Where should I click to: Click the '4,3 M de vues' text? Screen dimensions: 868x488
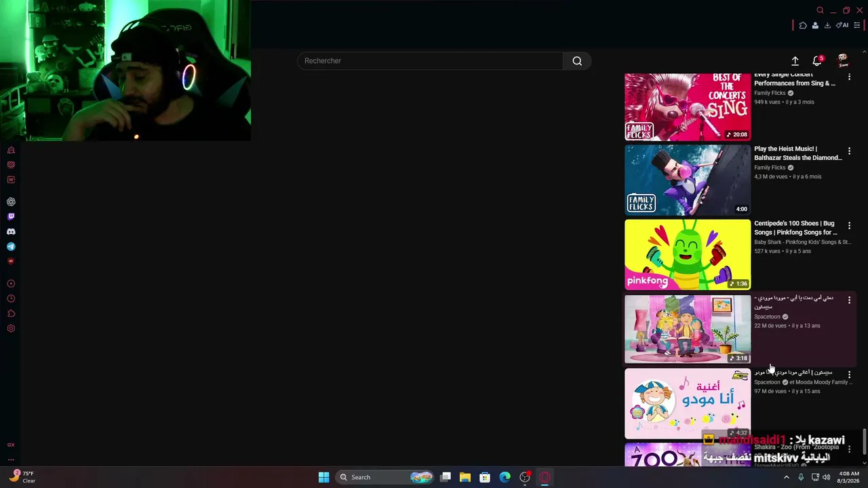pos(771,177)
